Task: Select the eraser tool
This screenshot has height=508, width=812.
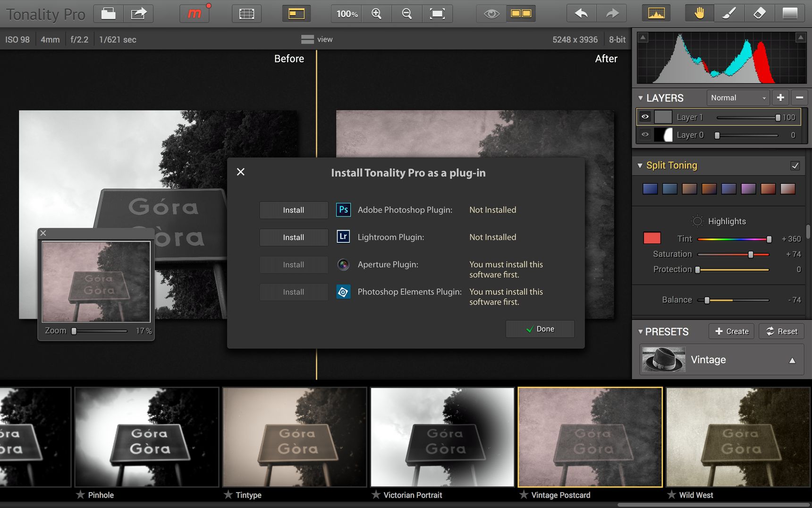Action: [x=759, y=14]
